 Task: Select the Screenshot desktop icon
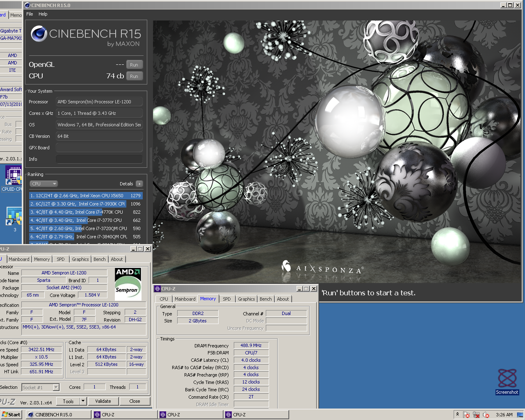(x=507, y=381)
